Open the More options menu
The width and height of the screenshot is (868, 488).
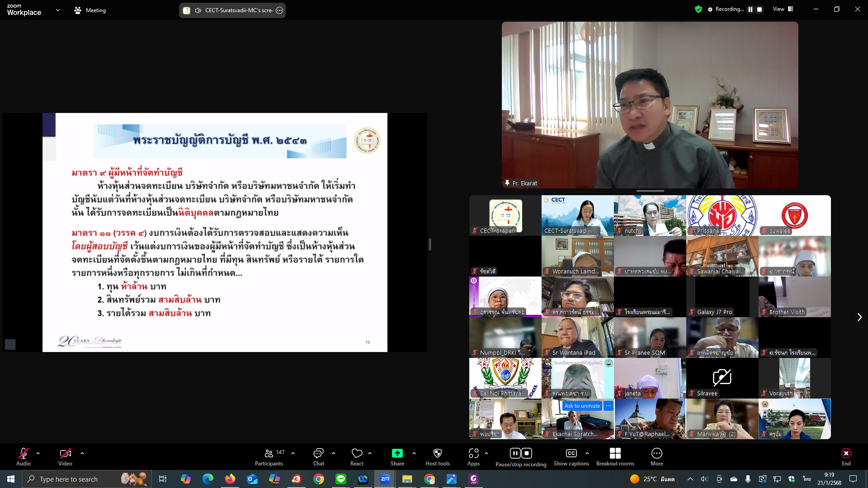657,457
